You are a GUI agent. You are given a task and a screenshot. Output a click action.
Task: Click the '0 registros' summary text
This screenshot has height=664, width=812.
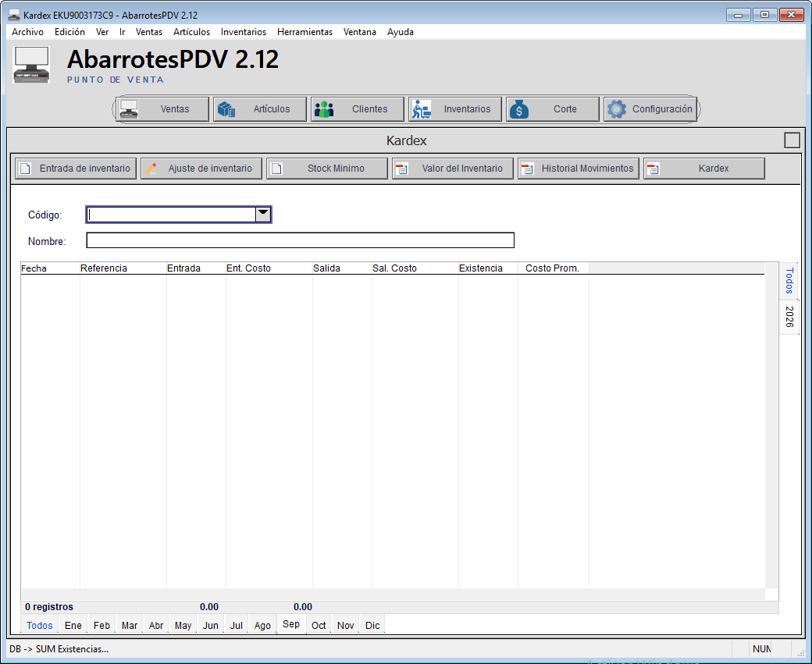click(x=49, y=606)
